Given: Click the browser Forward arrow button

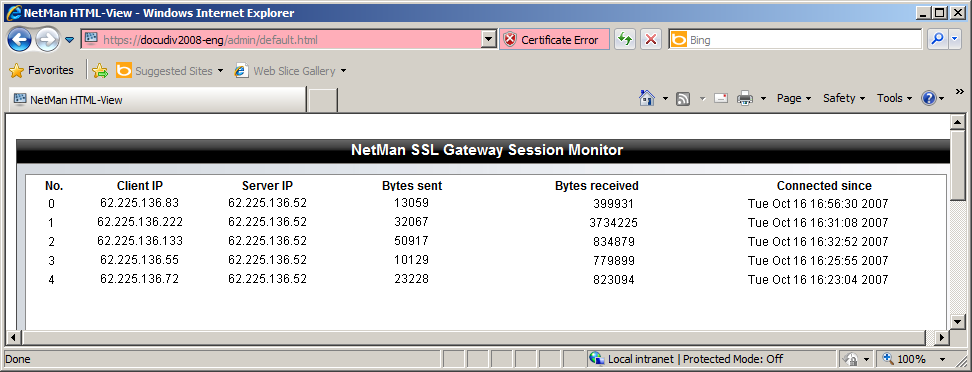Looking at the screenshot, I should [x=47, y=40].
